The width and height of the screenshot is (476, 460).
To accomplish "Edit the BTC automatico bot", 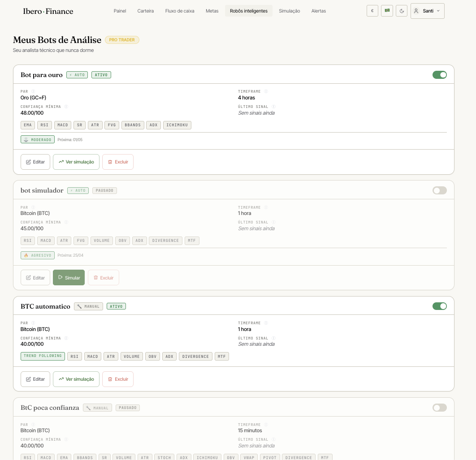I will (35, 379).
